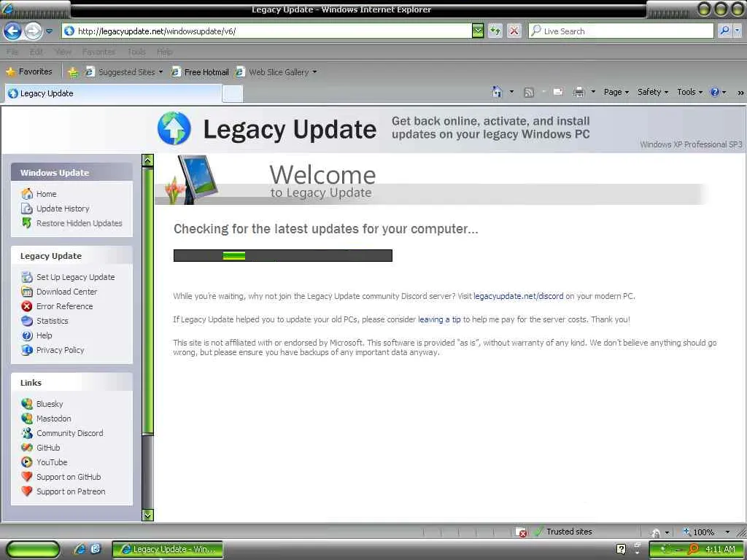
Task: Open the Favorites menu in menu bar
Action: pyautogui.click(x=98, y=52)
